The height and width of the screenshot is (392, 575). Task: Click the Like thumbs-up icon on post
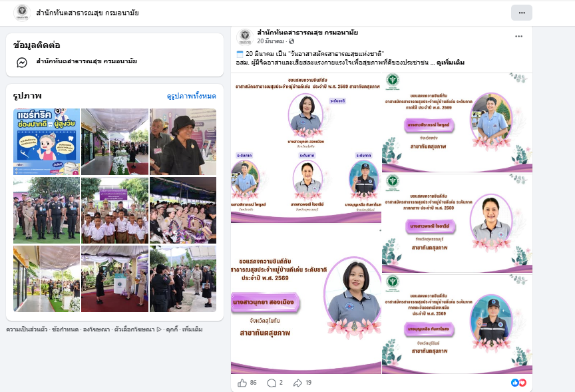(x=242, y=383)
